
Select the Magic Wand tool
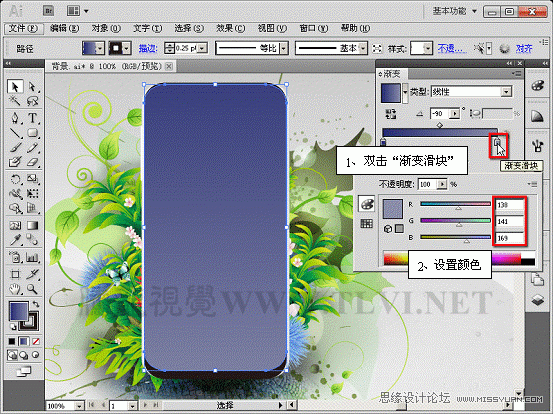coord(15,101)
